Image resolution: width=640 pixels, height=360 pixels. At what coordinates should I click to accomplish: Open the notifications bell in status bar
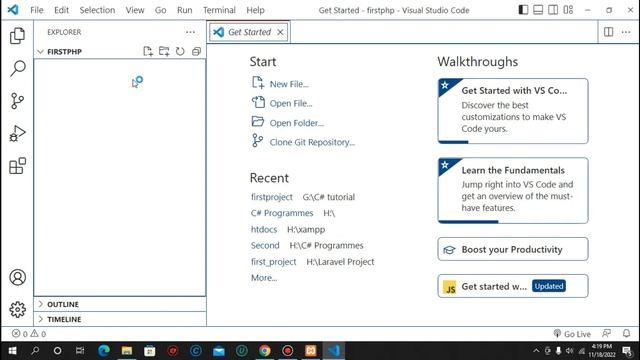626,333
